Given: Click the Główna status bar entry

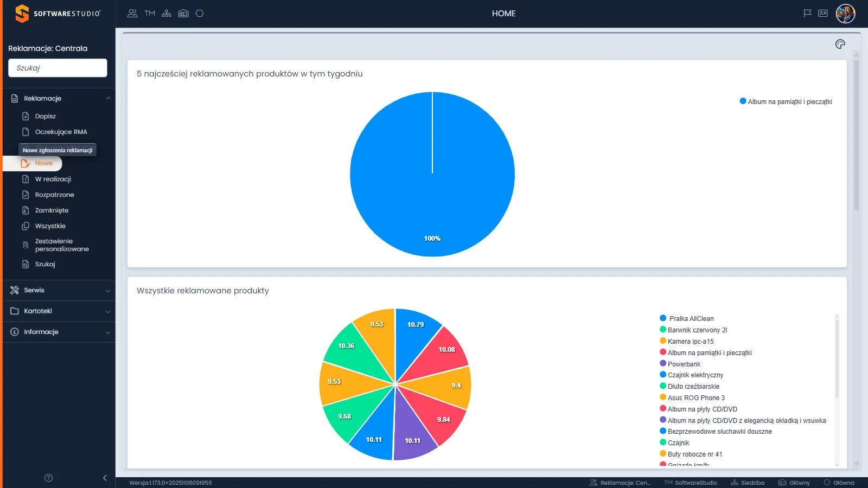Looking at the screenshot, I should (x=839, y=483).
